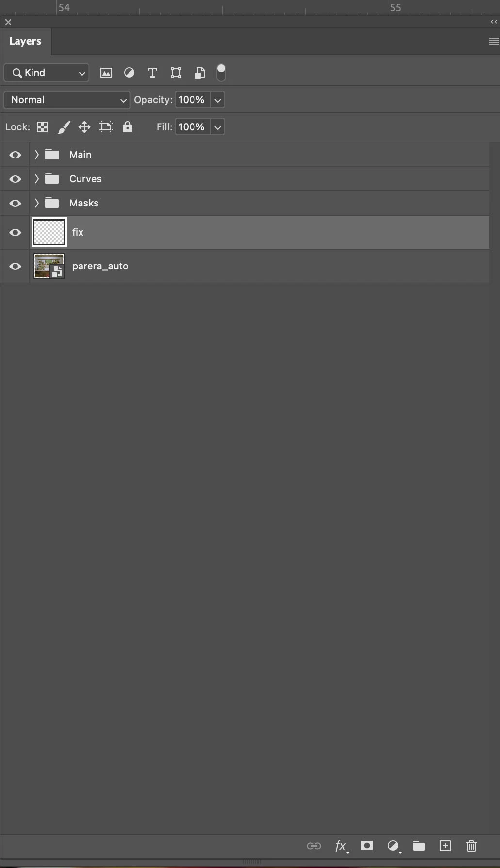Open the Opacity slider dropdown arrow

pyautogui.click(x=218, y=100)
